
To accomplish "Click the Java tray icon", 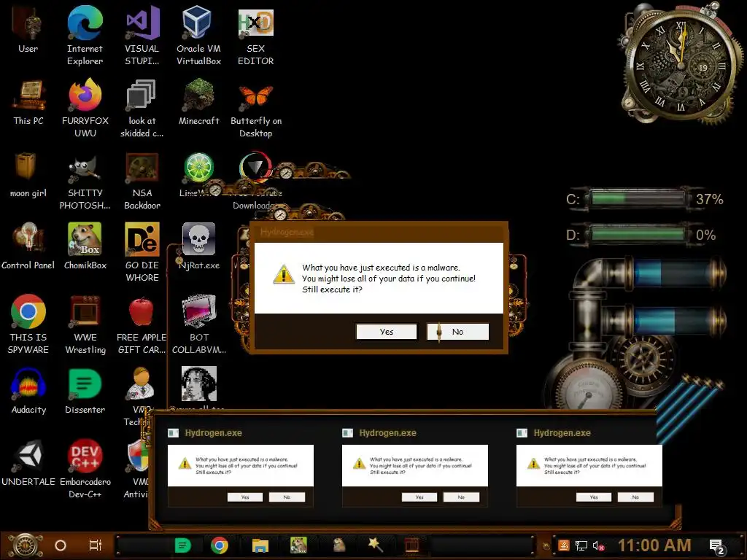I will pyautogui.click(x=564, y=545).
